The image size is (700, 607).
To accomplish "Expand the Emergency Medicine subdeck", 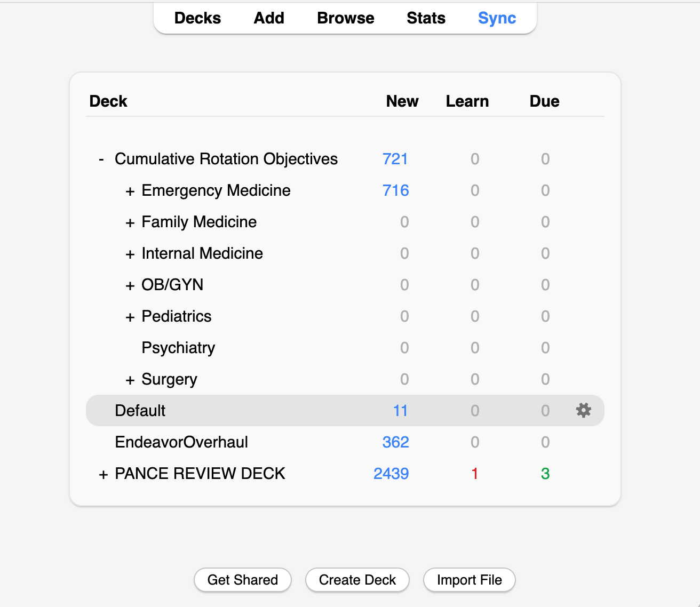I will pos(130,191).
